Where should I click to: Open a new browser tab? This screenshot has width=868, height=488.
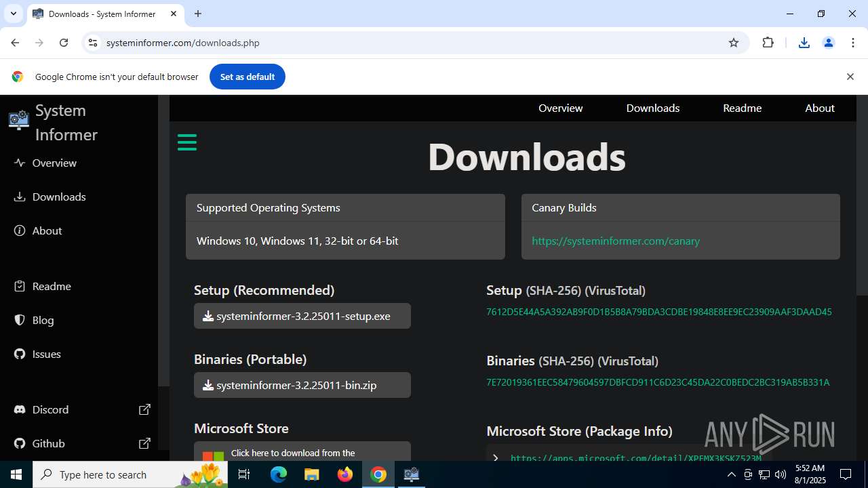click(198, 14)
